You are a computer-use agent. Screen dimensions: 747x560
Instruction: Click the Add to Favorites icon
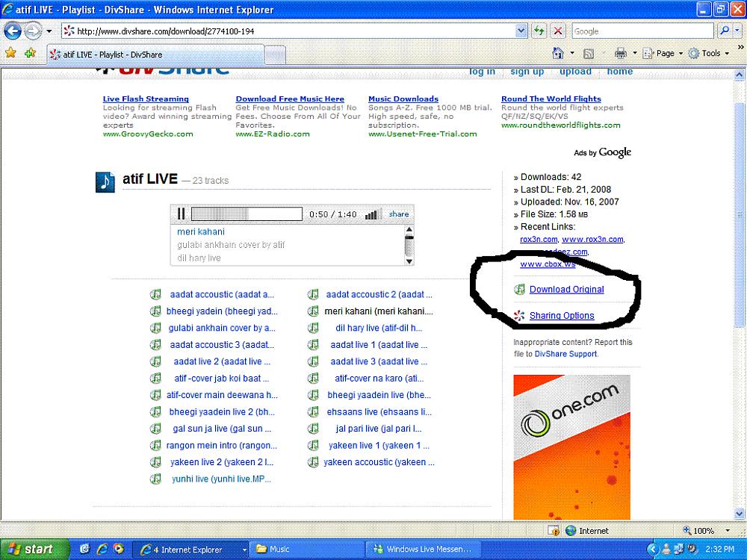(x=30, y=53)
